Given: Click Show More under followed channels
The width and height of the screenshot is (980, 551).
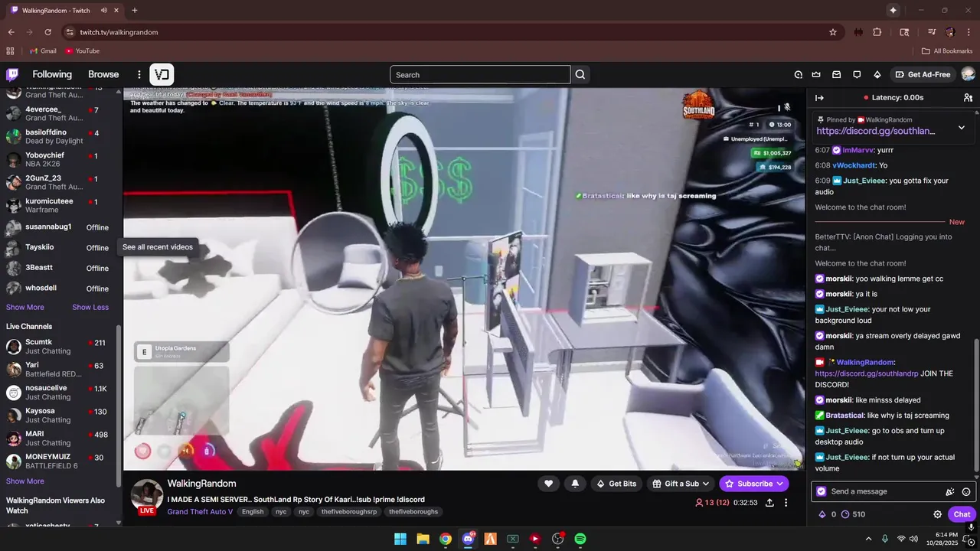Looking at the screenshot, I should point(25,307).
